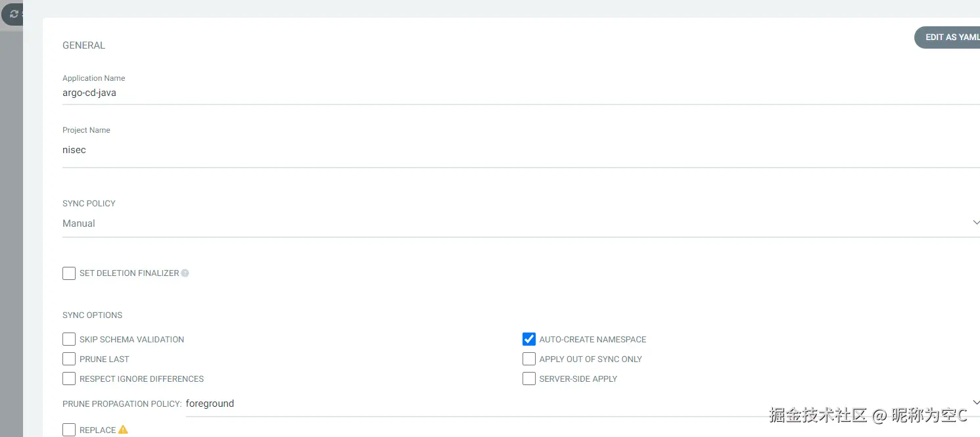Viewport: 980px width, 437px height.
Task: Focus the Project Name field containing nisec
Action: coord(513,150)
